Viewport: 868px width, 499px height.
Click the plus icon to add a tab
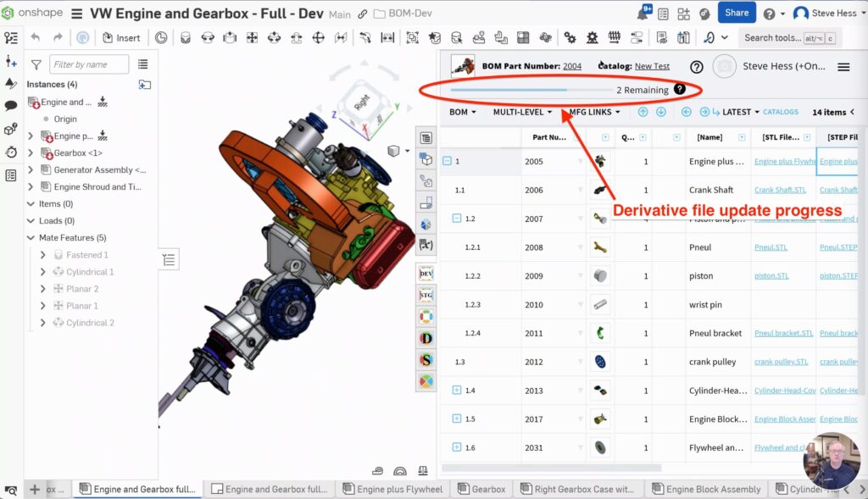tap(35, 489)
